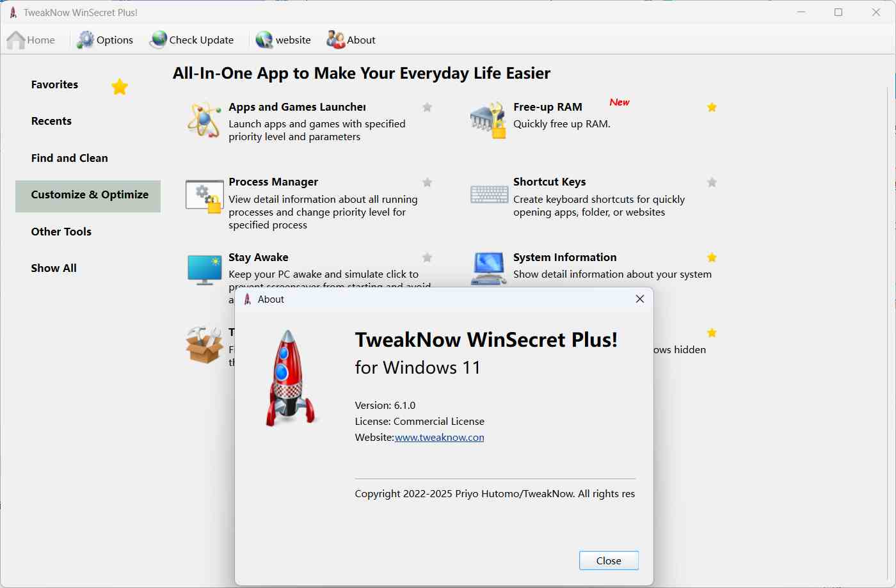The height and width of the screenshot is (588, 896).
Task: Click the 'Version: 6.1.0' text
Action: point(385,406)
